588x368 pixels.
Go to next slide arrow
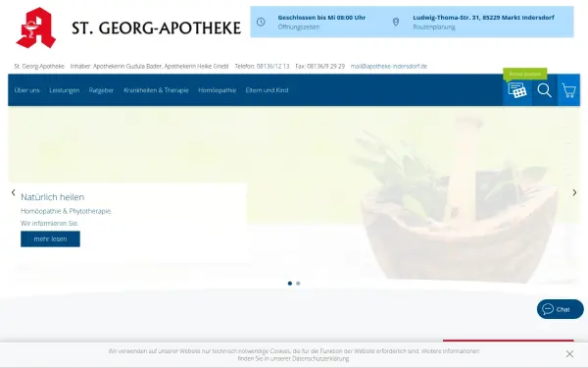pyautogui.click(x=574, y=192)
